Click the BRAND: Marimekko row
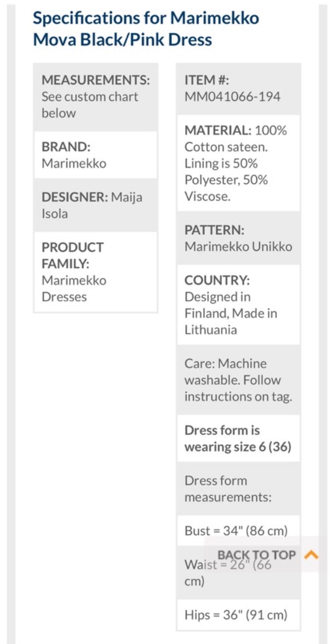 point(96,155)
